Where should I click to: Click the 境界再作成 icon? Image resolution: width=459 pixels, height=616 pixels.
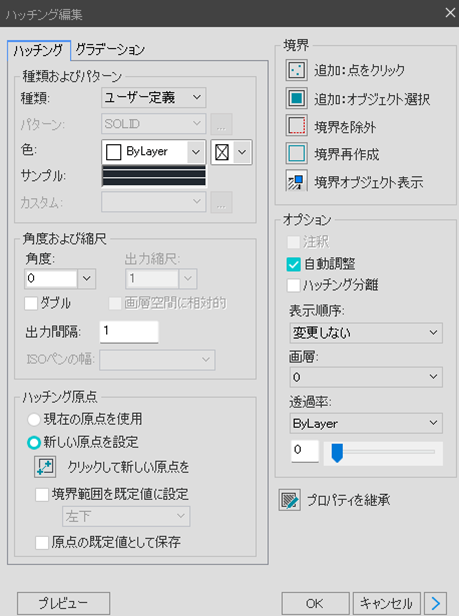pyautogui.click(x=296, y=154)
